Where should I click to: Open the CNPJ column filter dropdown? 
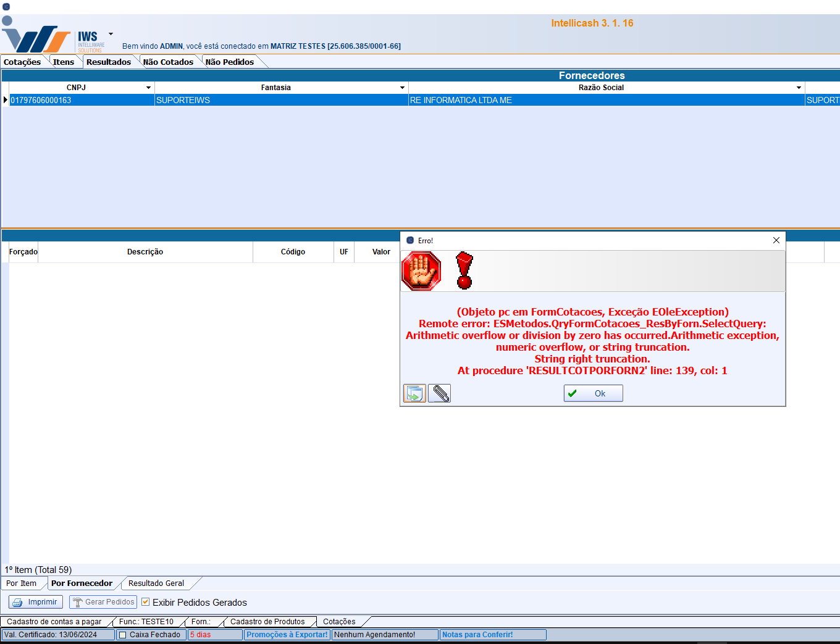pyautogui.click(x=148, y=88)
